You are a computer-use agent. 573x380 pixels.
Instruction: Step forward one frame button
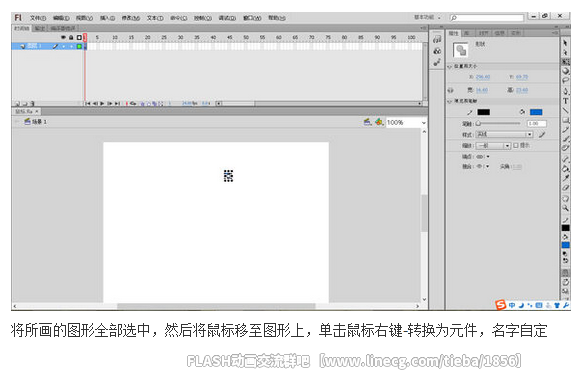click(x=109, y=104)
